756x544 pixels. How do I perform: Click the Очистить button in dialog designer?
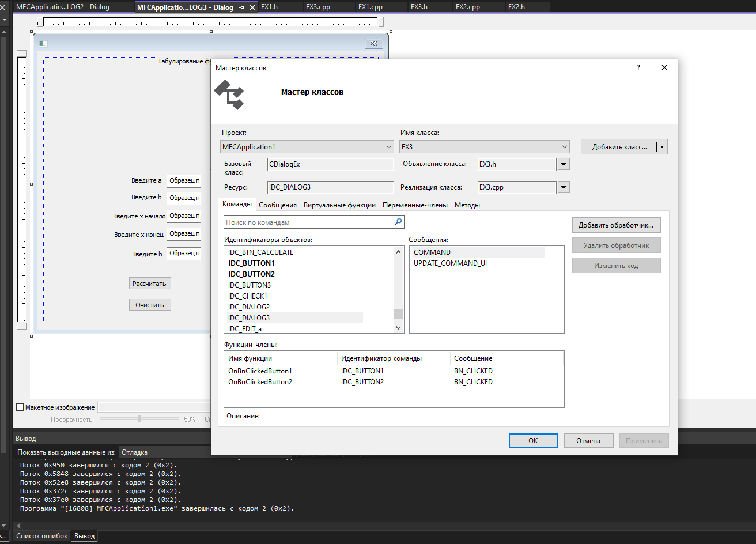150,305
